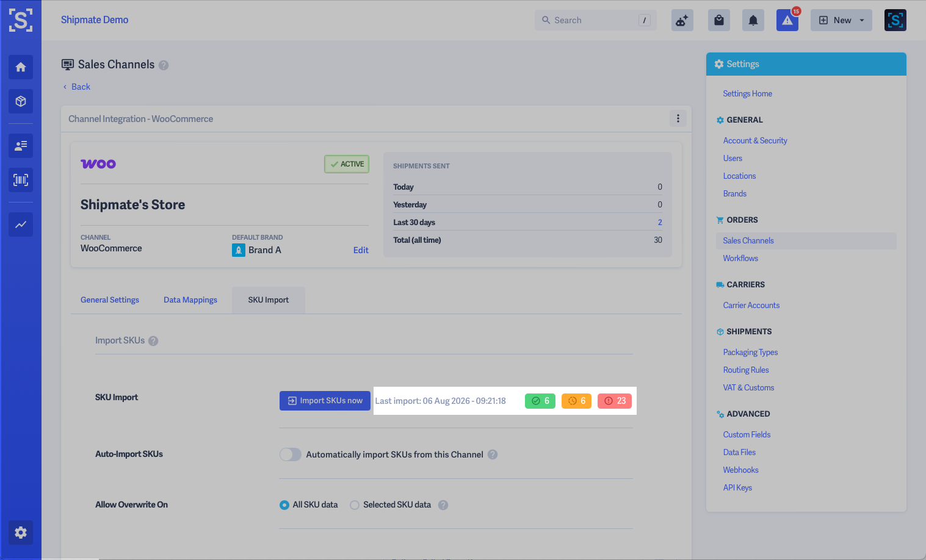Open Sales Channels in settings menu
The width and height of the screenshot is (926, 560).
coord(806,241)
